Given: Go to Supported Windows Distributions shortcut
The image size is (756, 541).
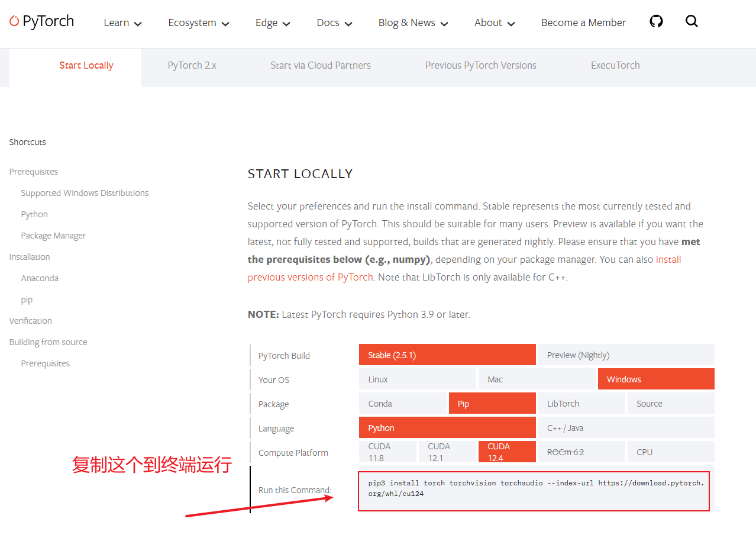Looking at the screenshot, I should 85,193.
